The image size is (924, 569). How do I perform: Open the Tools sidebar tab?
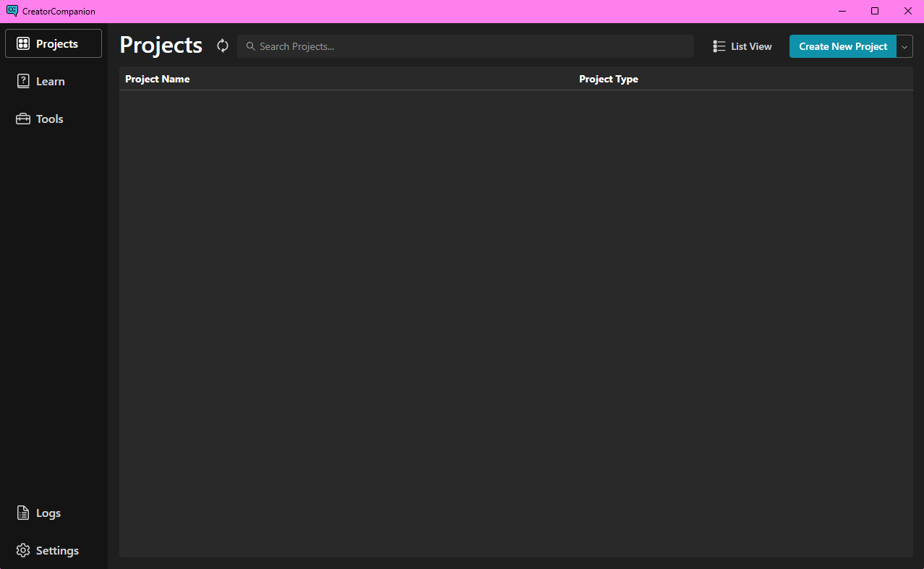coord(54,119)
